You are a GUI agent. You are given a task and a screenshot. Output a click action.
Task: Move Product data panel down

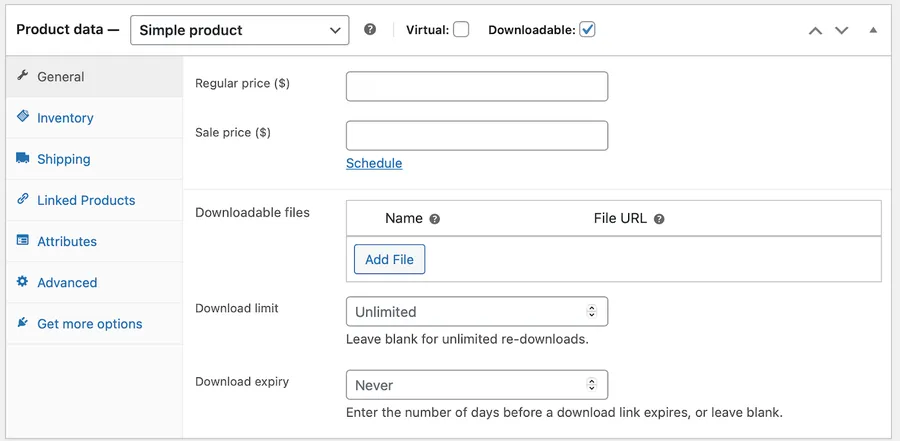(842, 30)
